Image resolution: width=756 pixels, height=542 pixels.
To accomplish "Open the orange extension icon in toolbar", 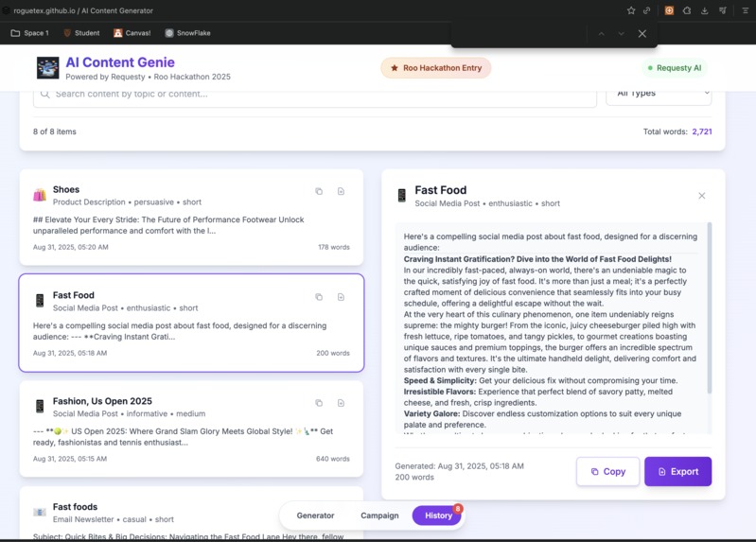I will pos(669,10).
